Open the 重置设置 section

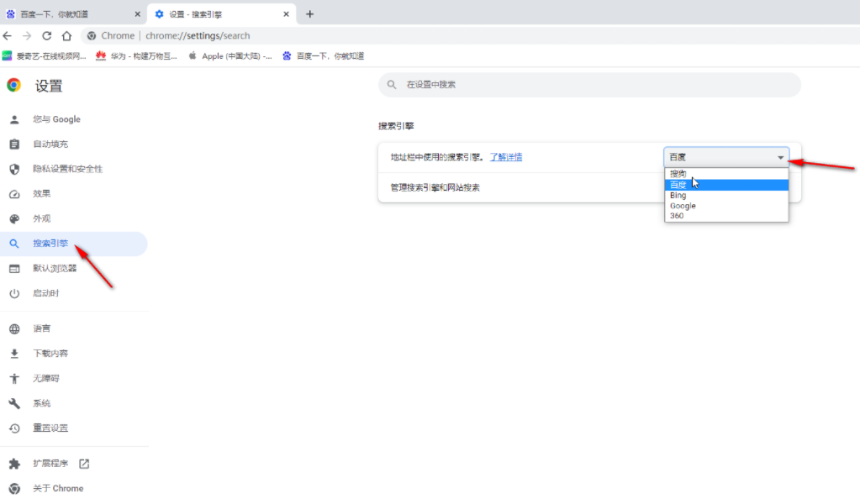(x=47, y=428)
